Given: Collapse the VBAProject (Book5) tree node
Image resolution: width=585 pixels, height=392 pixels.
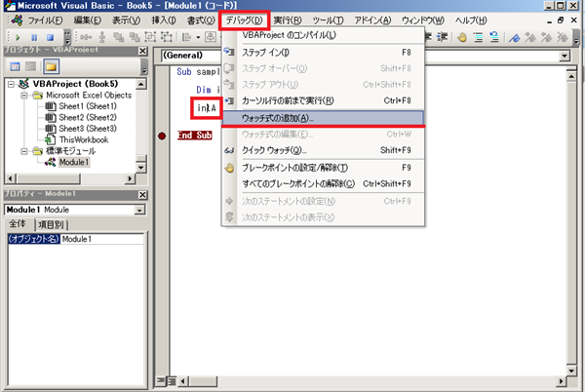Looking at the screenshot, I should pos(11,84).
